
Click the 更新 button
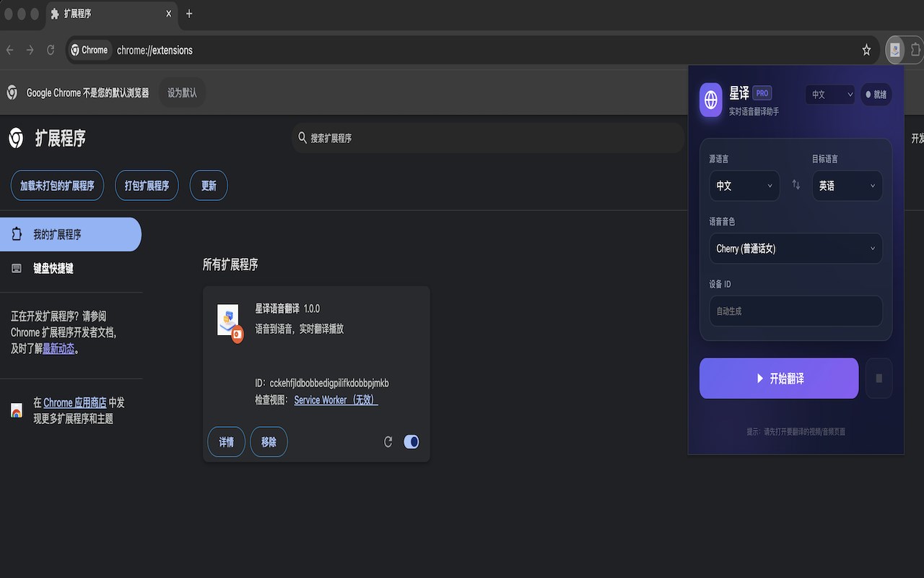pos(209,186)
